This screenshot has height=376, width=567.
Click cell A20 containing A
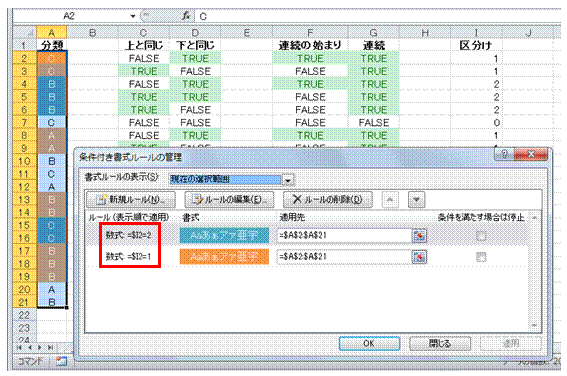[52, 290]
